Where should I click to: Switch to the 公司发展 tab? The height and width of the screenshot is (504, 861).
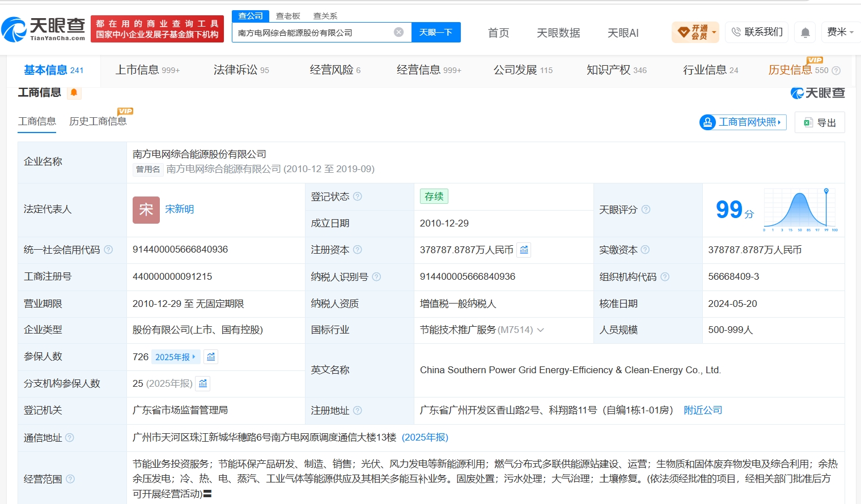point(523,70)
